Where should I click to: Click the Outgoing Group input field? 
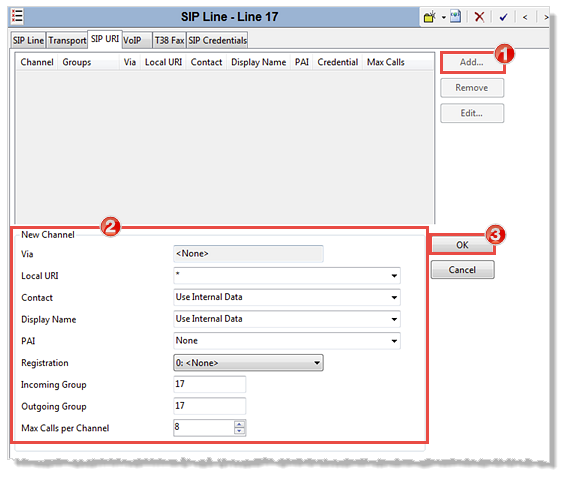[x=210, y=406]
